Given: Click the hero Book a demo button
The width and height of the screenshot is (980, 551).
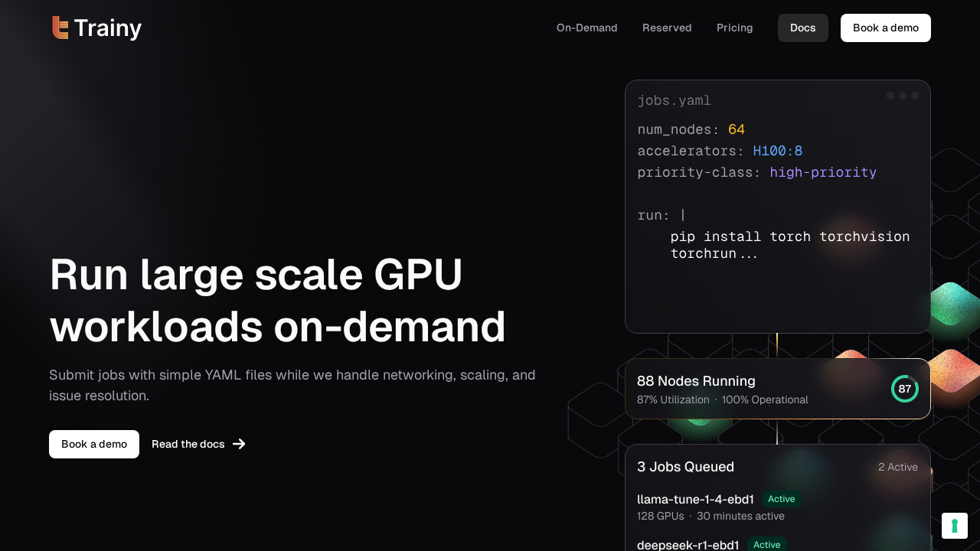Looking at the screenshot, I should (94, 444).
